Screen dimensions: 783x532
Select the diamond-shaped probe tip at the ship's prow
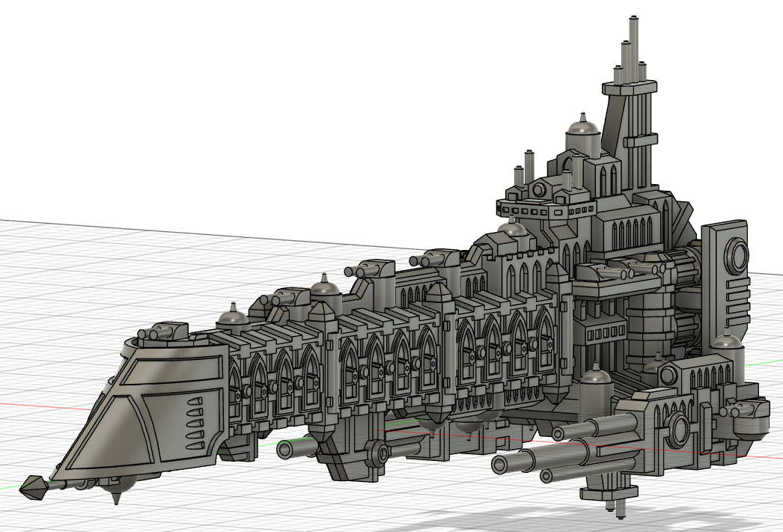coord(35,486)
